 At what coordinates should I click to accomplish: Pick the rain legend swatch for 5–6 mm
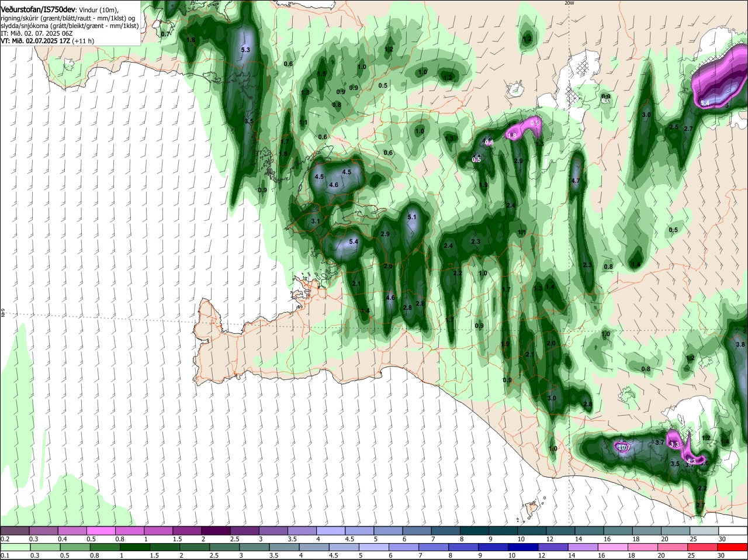click(373, 547)
